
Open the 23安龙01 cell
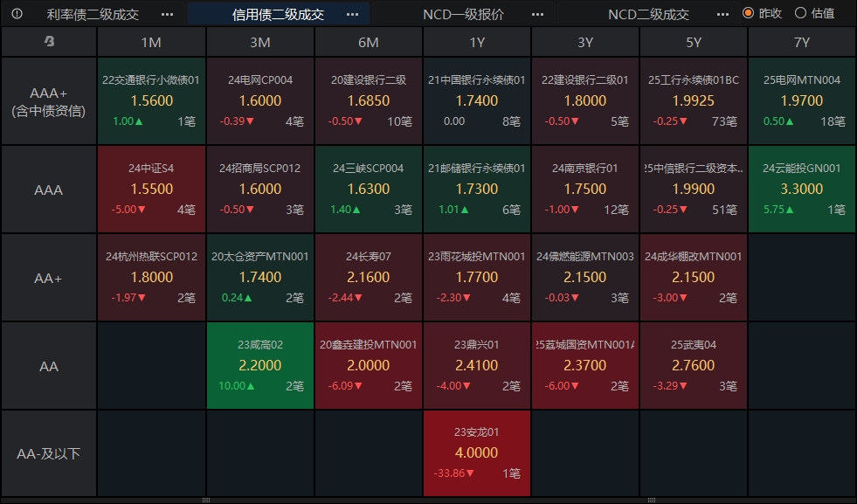click(x=477, y=453)
